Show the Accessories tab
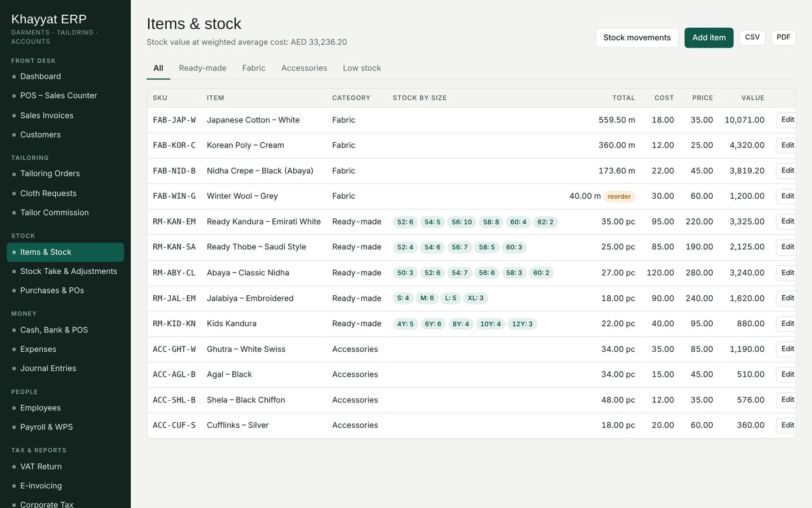This screenshot has width=812, height=508. click(304, 68)
